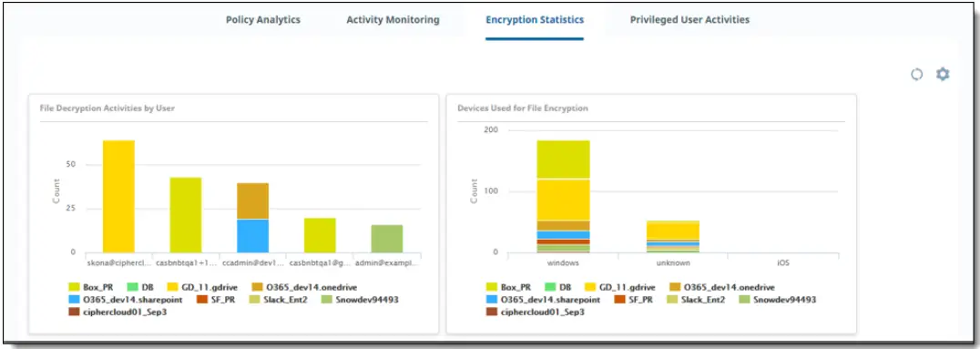Click the refresh dashboard icon
980x349 pixels.
[916, 75]
